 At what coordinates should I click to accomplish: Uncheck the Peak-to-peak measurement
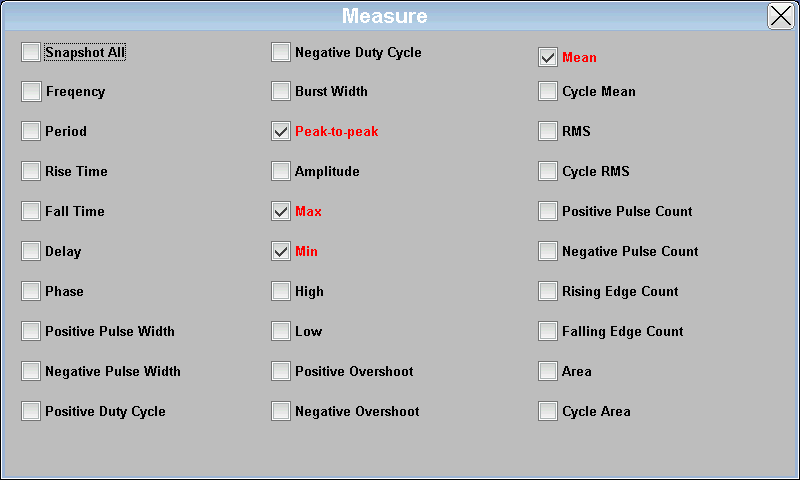coord(281,131)
